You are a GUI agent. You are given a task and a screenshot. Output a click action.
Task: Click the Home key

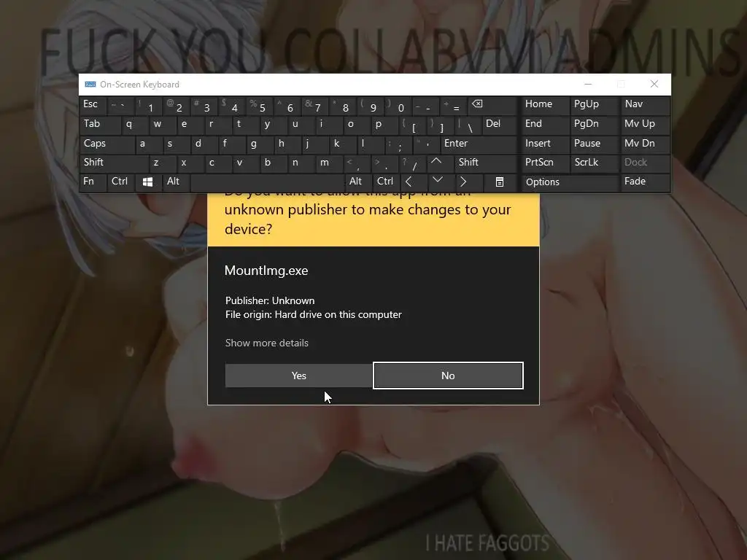[545, 105]
